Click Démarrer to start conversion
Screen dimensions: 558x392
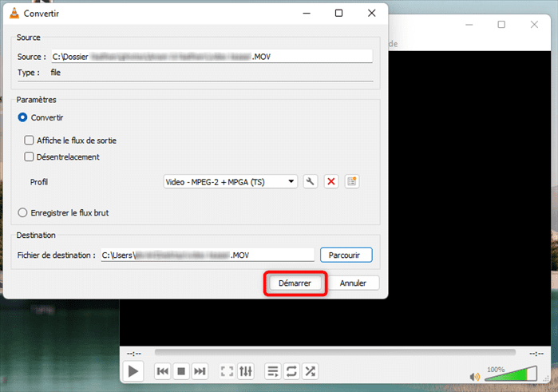click(x=295, y=283)
